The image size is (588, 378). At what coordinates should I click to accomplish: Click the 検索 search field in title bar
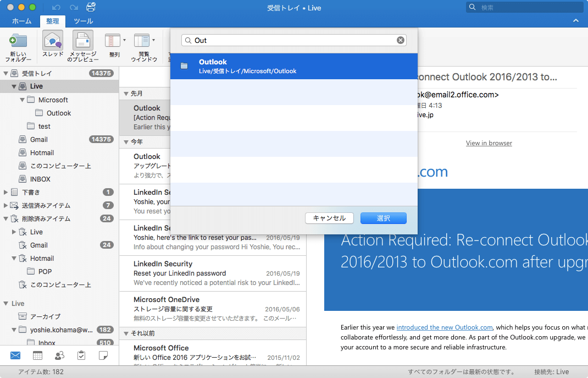[x=524, y=7]
